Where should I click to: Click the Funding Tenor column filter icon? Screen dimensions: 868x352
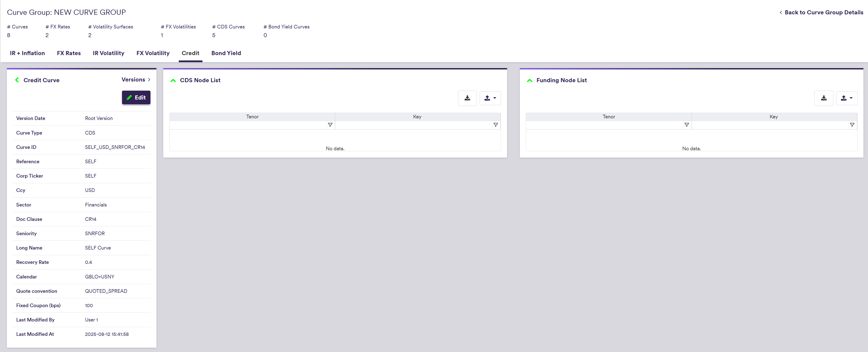pos(686,125)
